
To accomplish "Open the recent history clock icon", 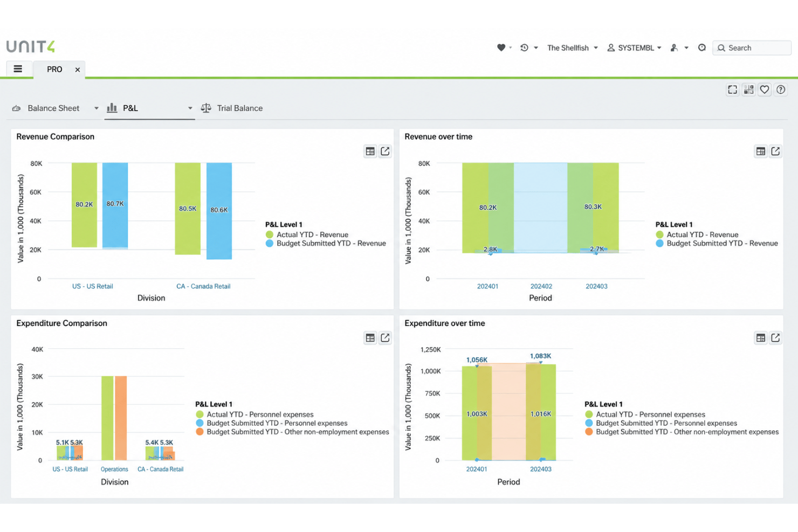I will [524, 47].
